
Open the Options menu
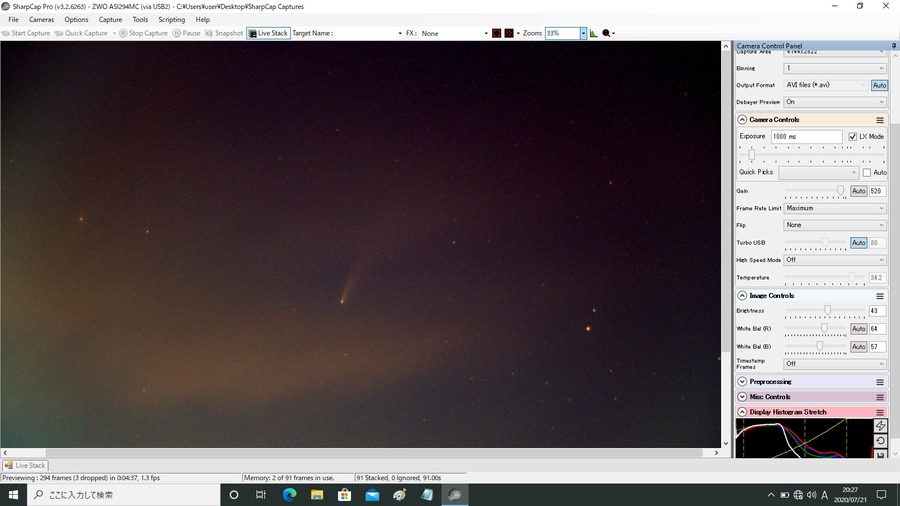(76, 20)
